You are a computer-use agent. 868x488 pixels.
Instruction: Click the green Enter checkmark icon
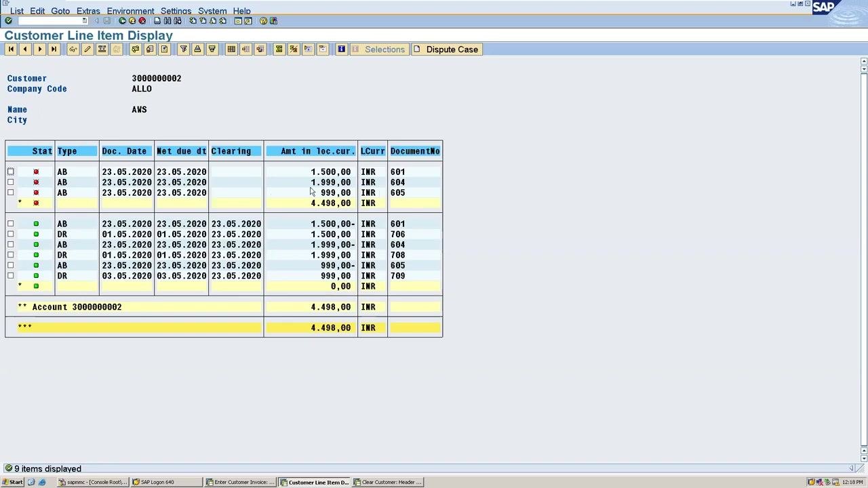click(8, 21)
